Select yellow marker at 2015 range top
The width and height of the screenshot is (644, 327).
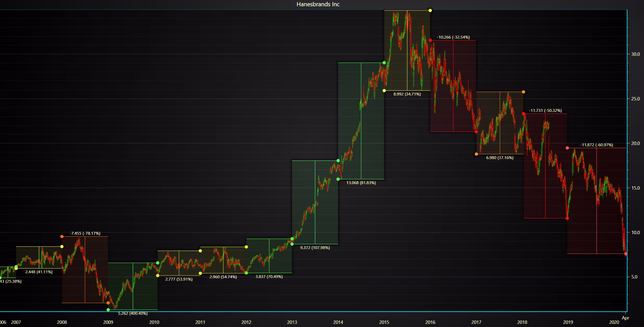pos(430,10)
